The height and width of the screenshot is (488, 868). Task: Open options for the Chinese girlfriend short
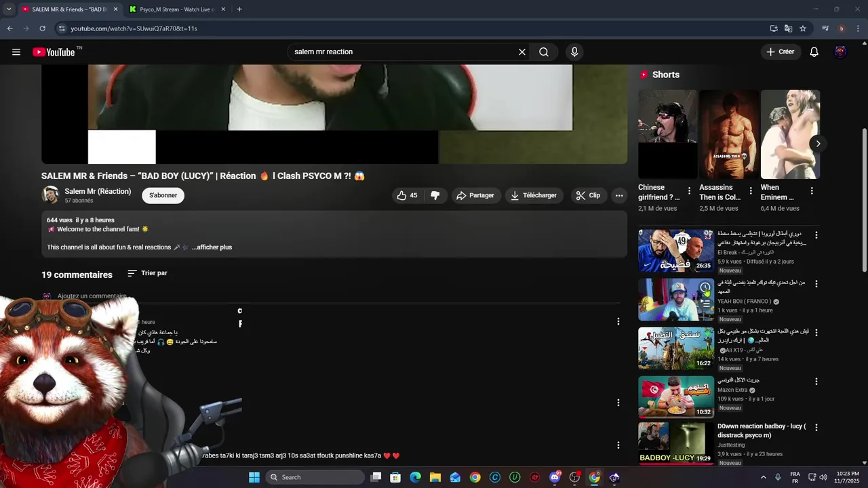[x=690, y=191]
